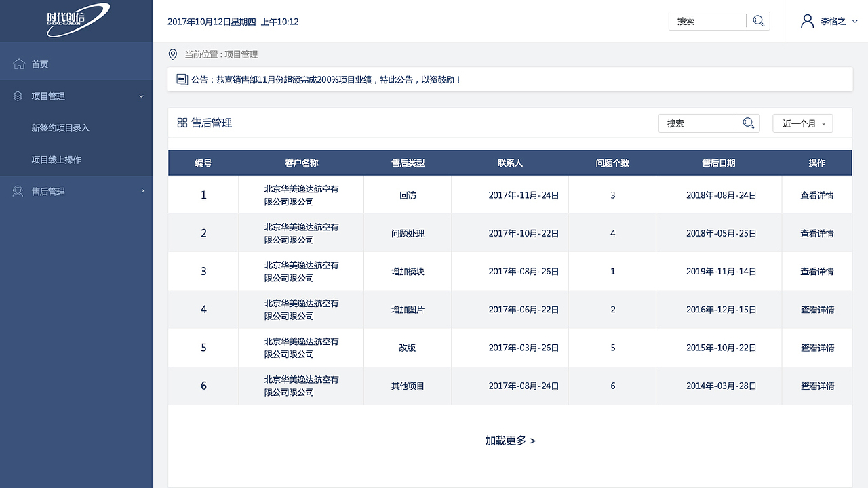
Task: Click the date 2019年-11月-14日
Action: [722, 272]
